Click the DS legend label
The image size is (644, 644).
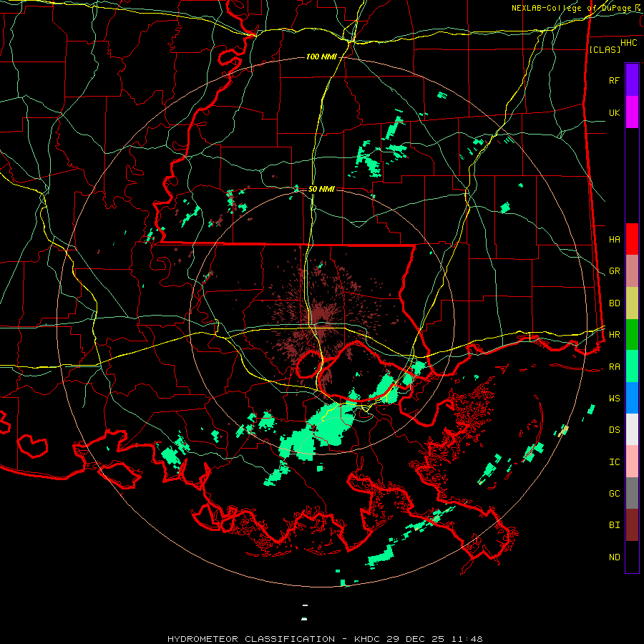click(x=615, y=429)
